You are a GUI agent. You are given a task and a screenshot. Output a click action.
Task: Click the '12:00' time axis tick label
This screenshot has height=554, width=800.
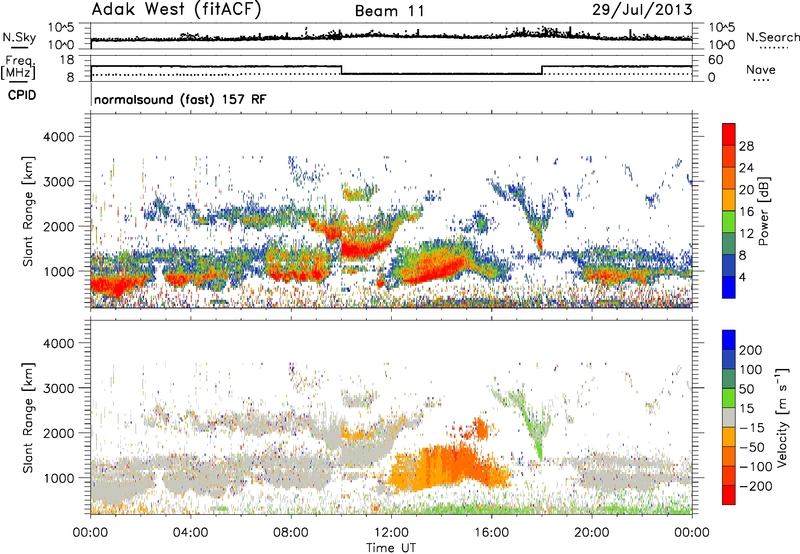(391, 533)
